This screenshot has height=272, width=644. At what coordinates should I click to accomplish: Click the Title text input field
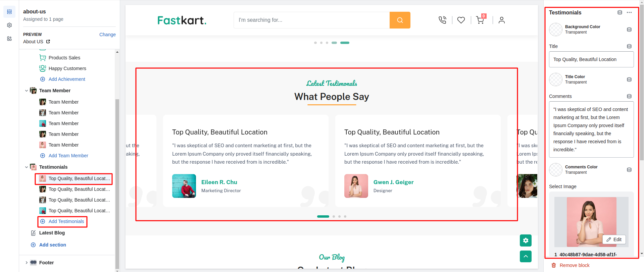[591, 59]
